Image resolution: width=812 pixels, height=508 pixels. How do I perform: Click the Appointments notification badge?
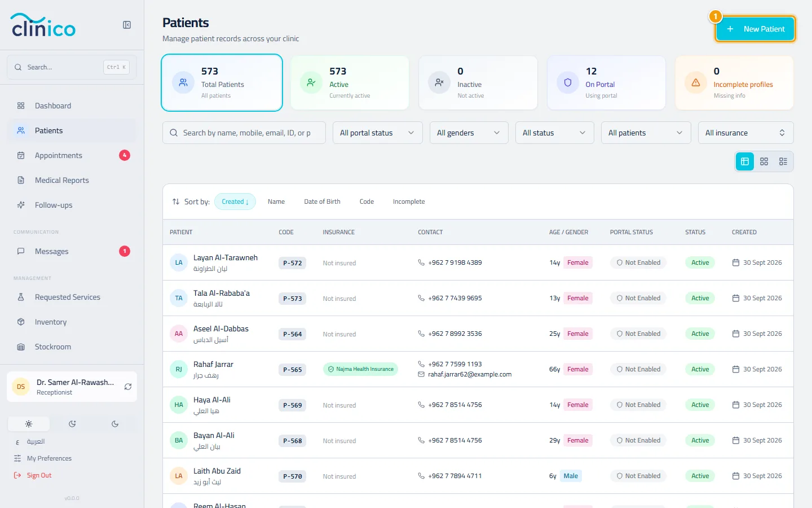point(125,155)
